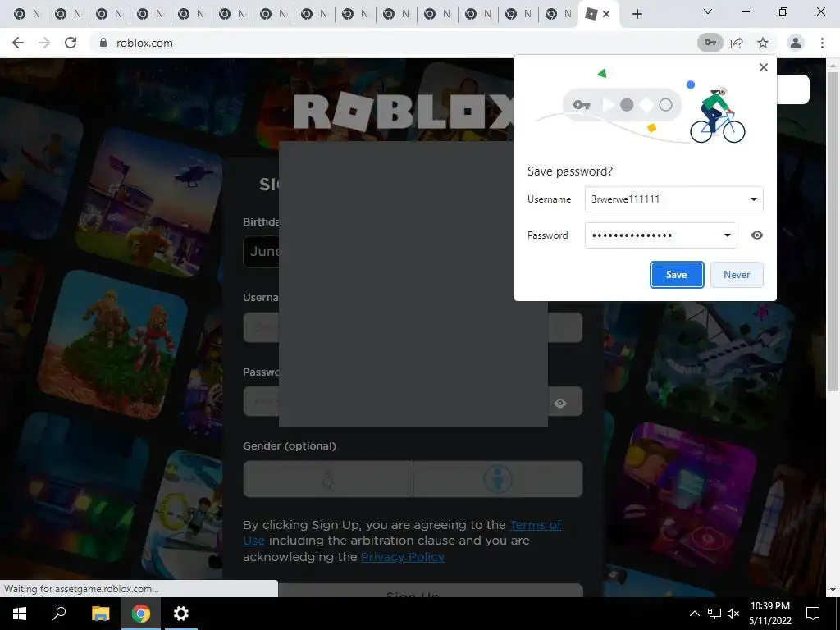This screenshot has height=630, width=840.
Task: Open the tab search chevron
Action: coord(708,11)
